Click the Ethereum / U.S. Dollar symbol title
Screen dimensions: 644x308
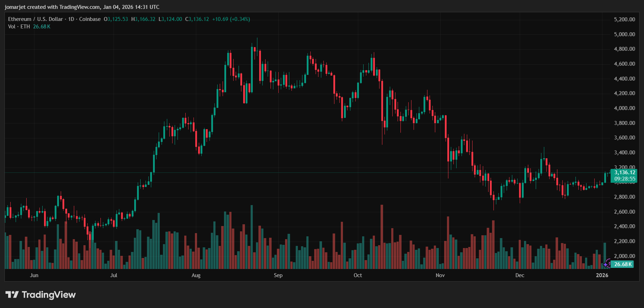36,19
